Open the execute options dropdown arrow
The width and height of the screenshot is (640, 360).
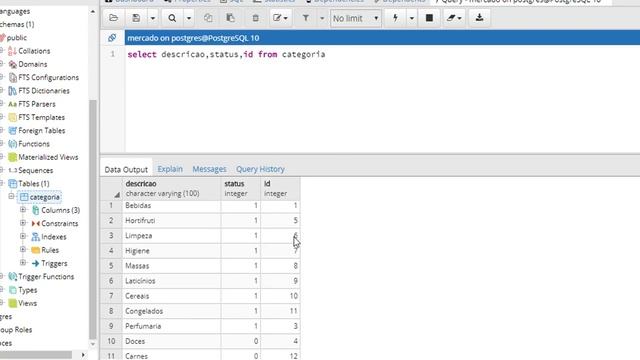411,18
